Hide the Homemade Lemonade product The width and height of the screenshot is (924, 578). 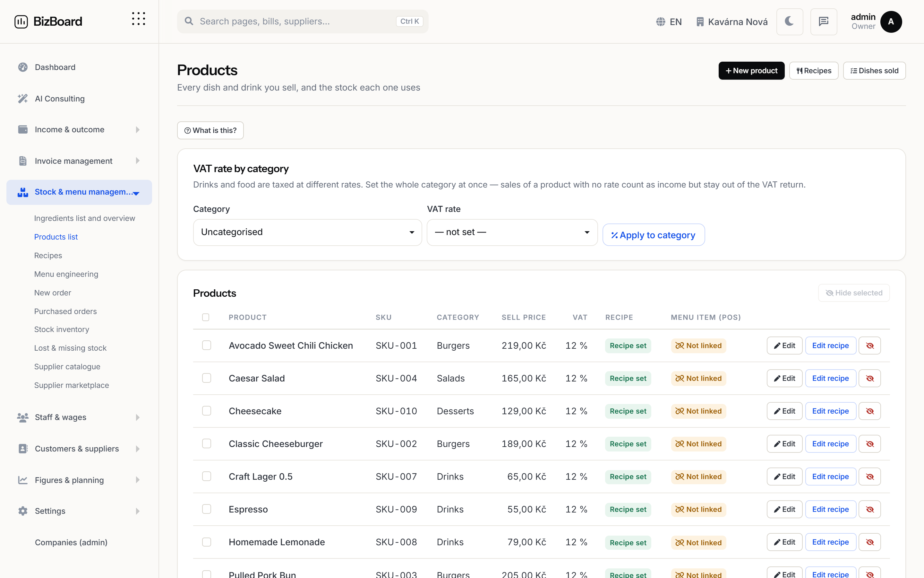(x=870, y=542)
